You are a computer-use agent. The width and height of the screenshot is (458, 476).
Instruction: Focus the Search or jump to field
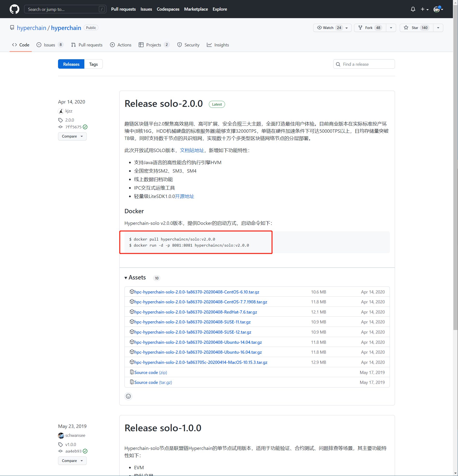(65, 9)
